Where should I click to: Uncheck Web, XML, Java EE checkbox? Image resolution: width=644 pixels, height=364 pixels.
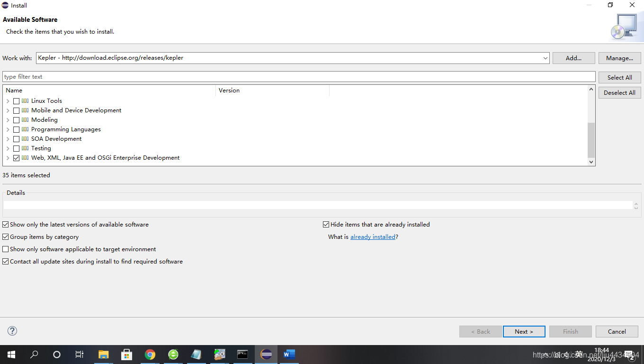[x=17, y=158]
